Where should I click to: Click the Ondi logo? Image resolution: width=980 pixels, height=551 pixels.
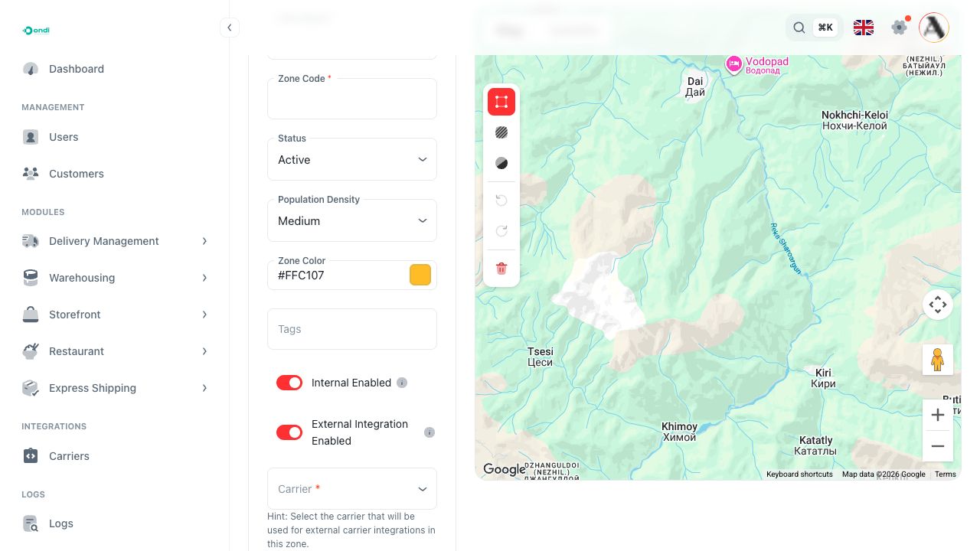point(36,30)
